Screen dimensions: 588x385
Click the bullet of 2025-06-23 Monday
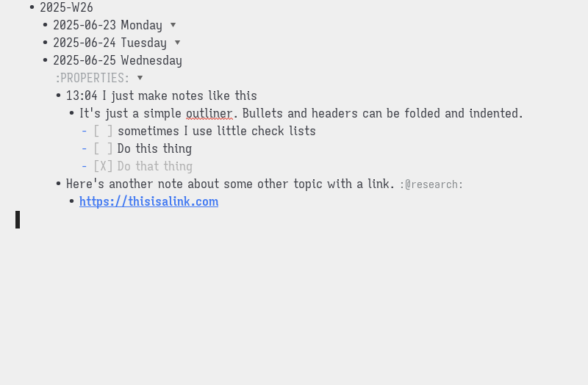[45, 25]
